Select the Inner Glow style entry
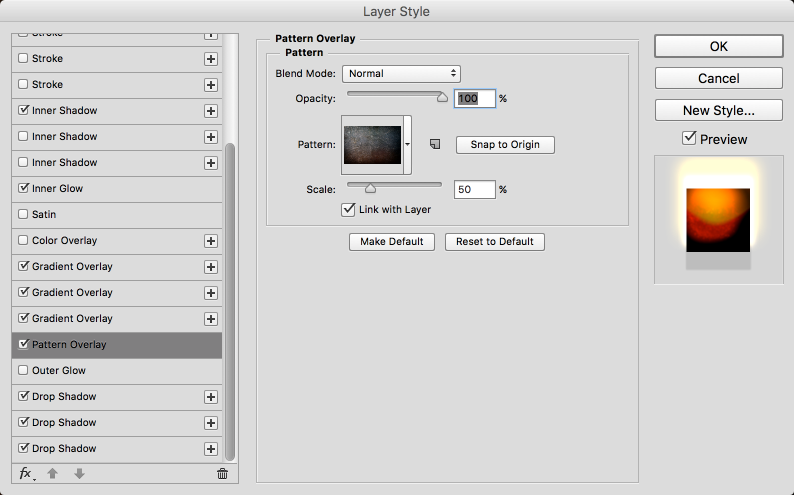Viewport: 794px width, 495px height. pyautogui.click(x=58, y=189)
